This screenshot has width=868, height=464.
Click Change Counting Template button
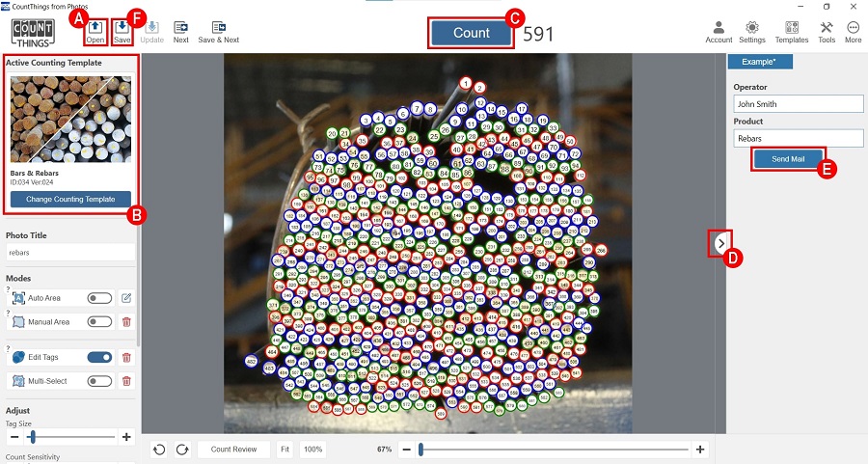pos(70,199)
